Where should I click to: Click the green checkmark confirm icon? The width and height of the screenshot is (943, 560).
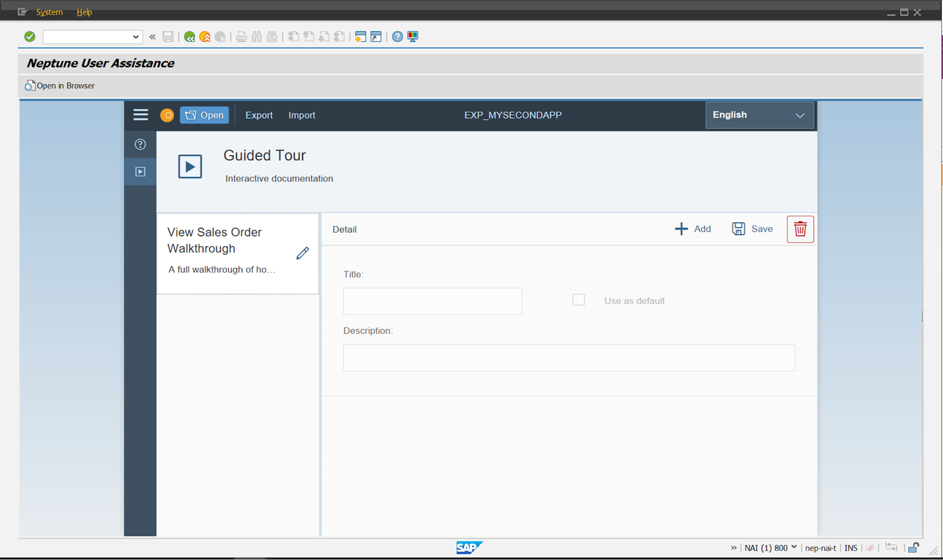pyautogui.click(x=29, y=37)
